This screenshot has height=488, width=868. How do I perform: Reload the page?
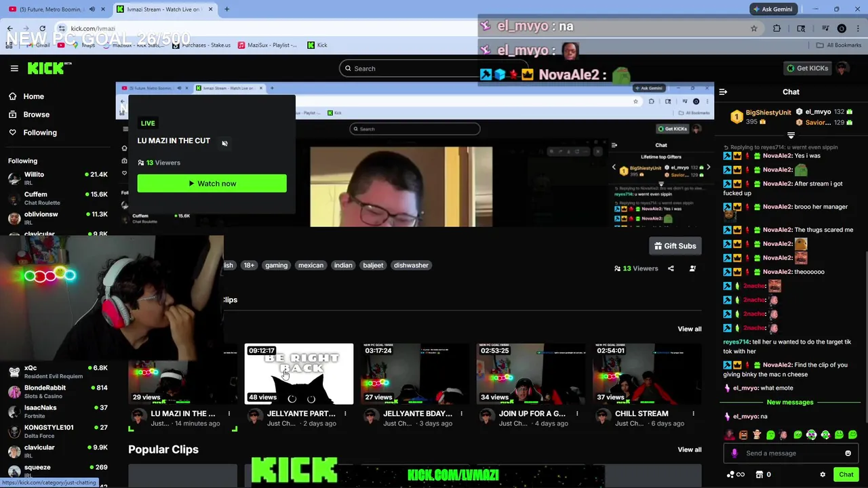pyautogui.click(x=42, y=28)
